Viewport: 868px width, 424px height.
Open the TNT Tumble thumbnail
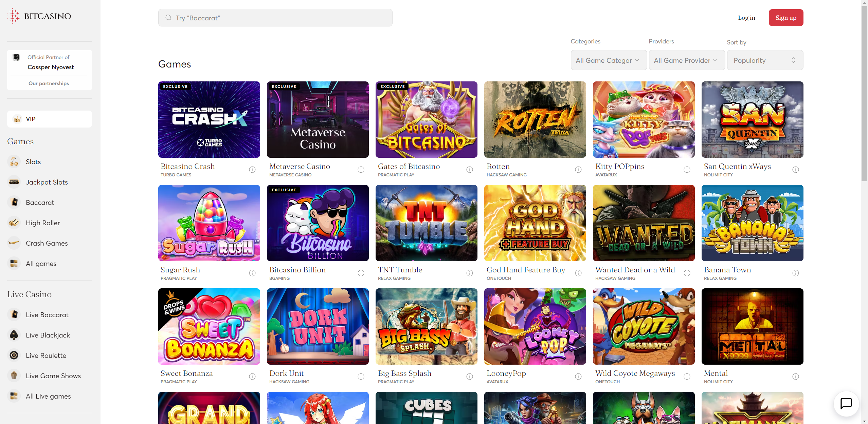(x=427, y=223)
